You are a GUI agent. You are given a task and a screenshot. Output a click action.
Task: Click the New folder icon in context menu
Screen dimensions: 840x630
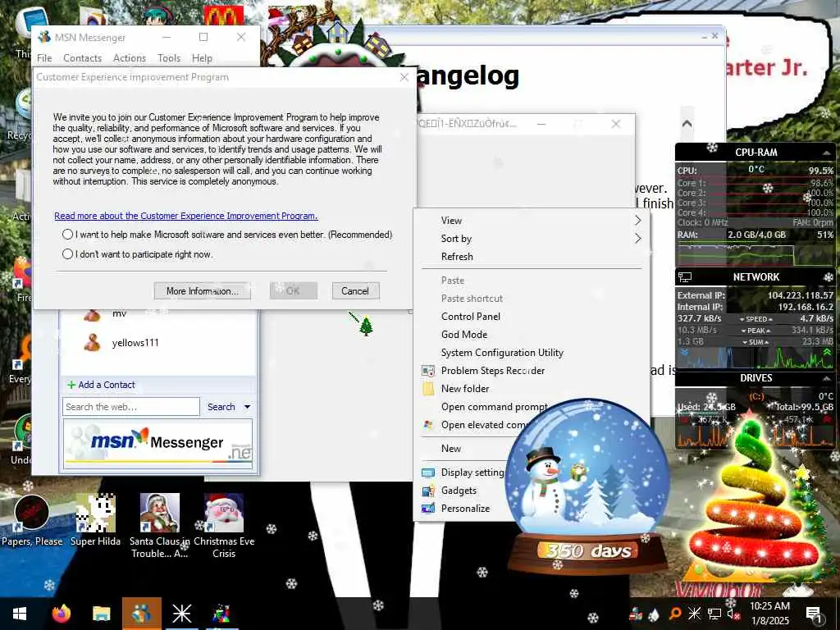pos(428,388)
